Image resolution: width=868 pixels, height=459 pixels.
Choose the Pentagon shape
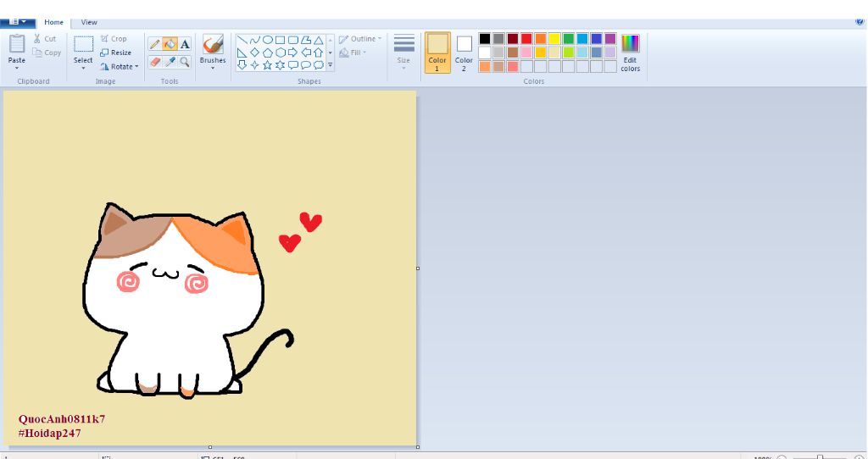click(267, 53)
